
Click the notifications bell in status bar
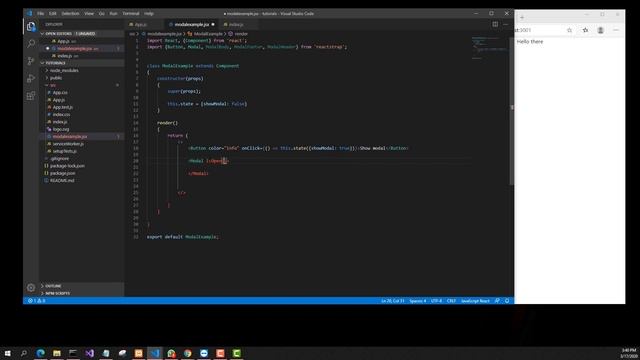coord(507,301)
